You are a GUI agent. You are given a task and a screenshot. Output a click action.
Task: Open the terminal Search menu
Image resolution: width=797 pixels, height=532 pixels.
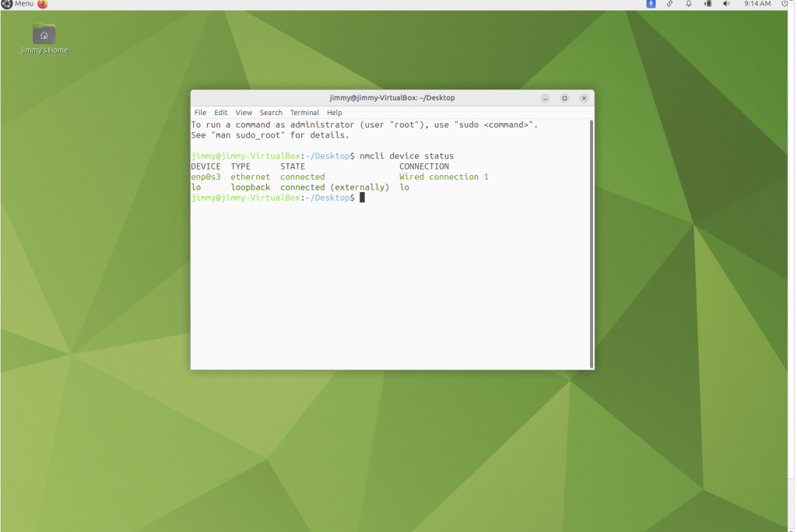271,112
